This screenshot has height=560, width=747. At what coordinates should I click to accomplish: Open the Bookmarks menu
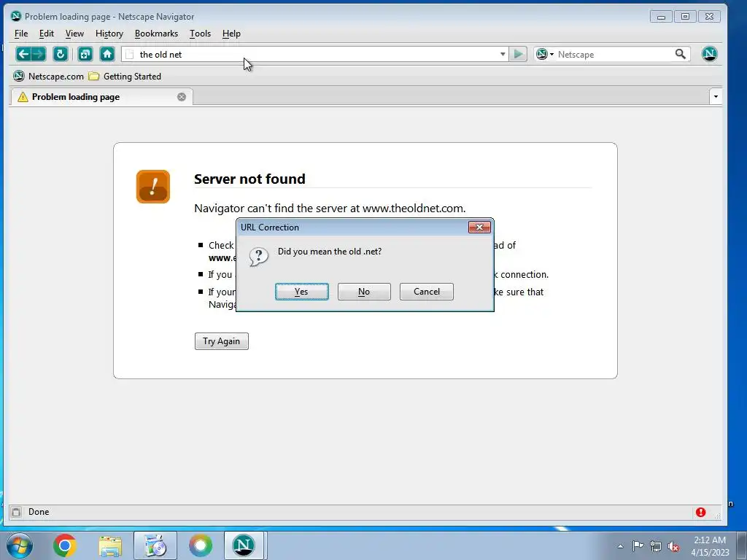tap(156, 34)
